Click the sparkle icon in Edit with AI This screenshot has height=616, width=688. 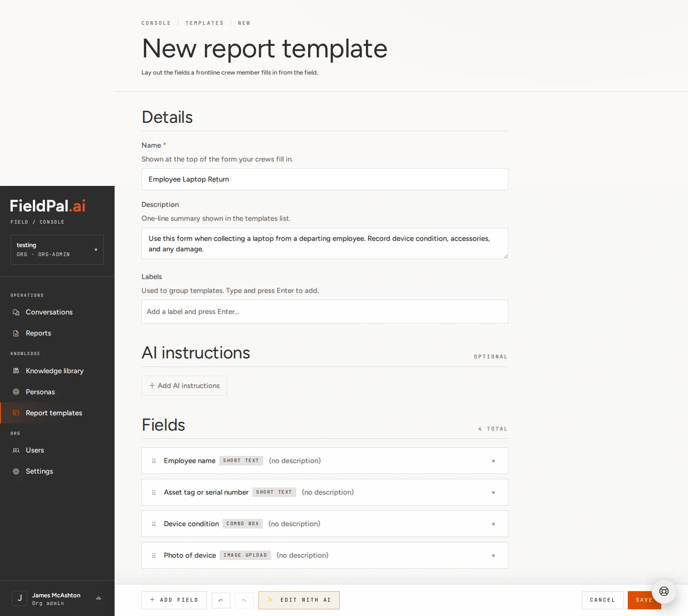270,600
